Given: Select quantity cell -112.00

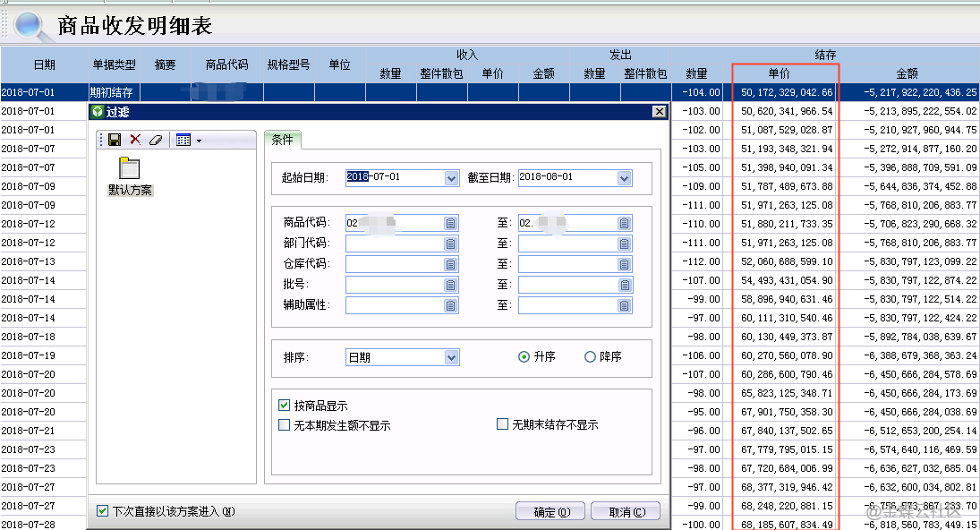Looking at the screenshot, I should (x=697, y=261).
